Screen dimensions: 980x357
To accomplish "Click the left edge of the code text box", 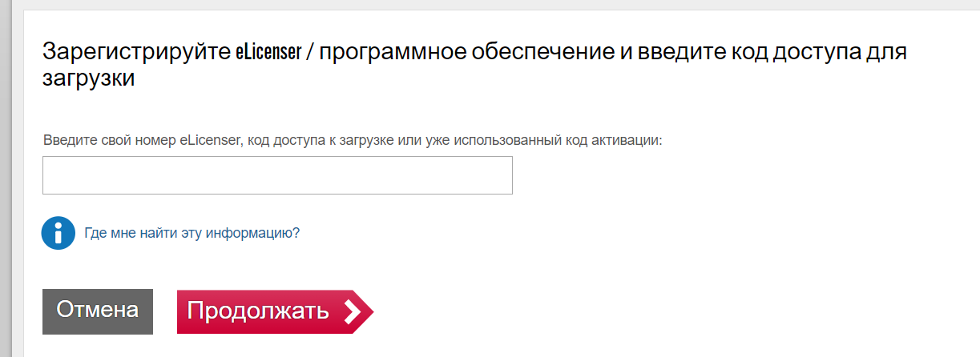I will point(46,175).
